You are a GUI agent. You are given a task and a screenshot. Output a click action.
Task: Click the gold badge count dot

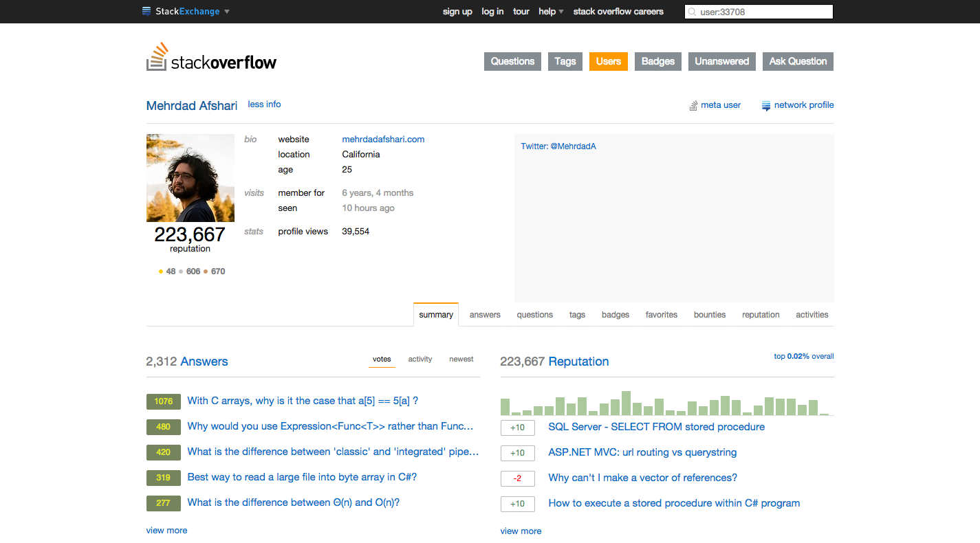coord(161,271)
